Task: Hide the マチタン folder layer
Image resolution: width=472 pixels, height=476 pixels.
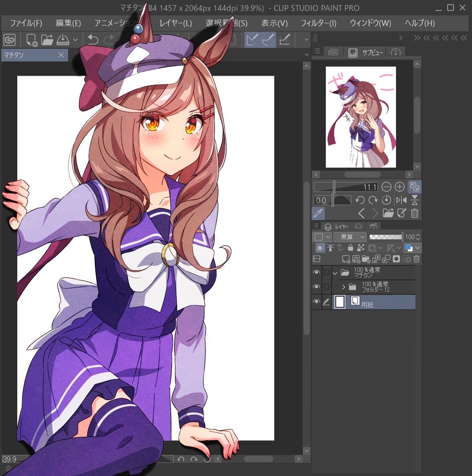Action: pos(316,273)
